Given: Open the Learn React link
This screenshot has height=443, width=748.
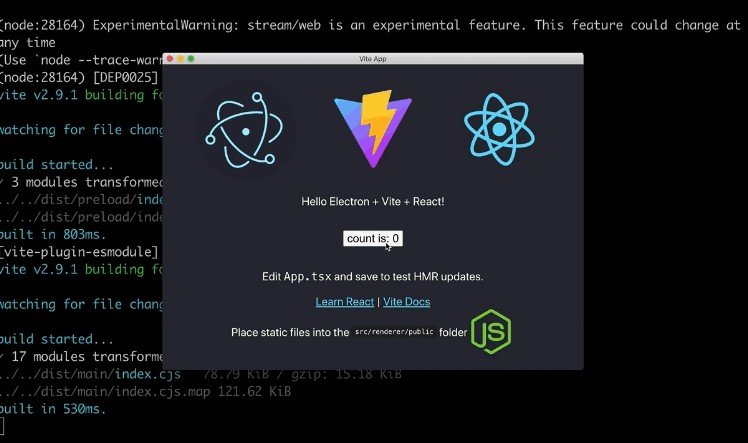Looking at the screenshot, I should coord(344,302).
